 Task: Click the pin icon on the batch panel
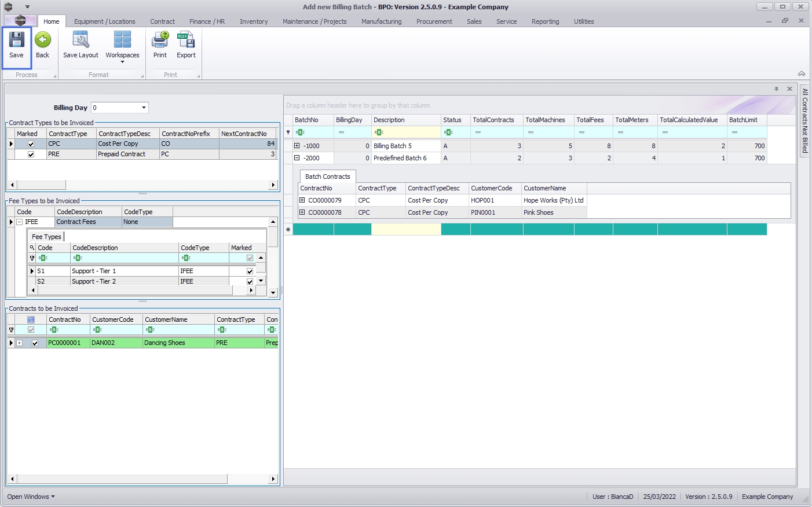pos(776,89)
